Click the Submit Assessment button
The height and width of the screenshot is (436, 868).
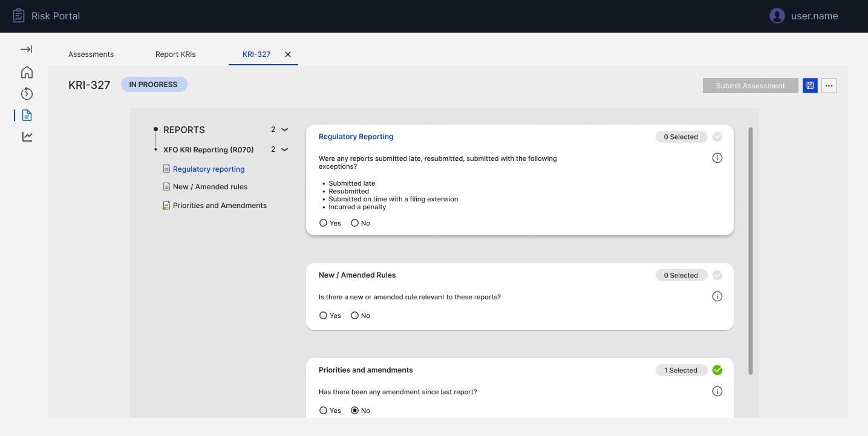(x=751, y=86)
